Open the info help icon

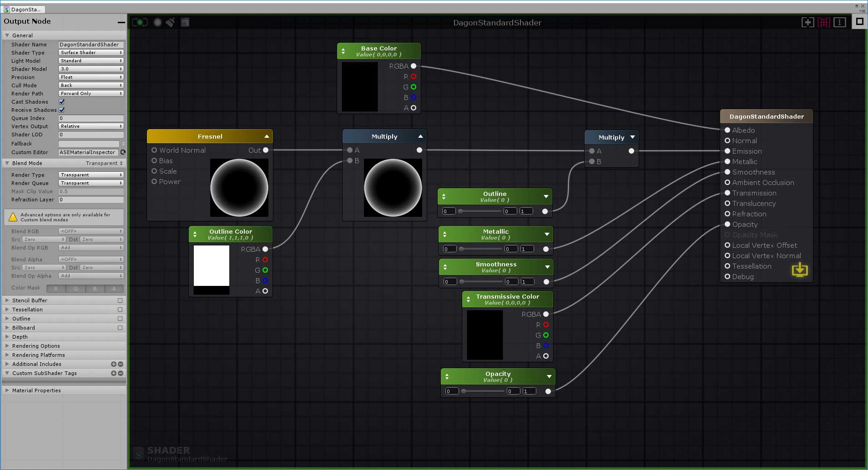839,22
